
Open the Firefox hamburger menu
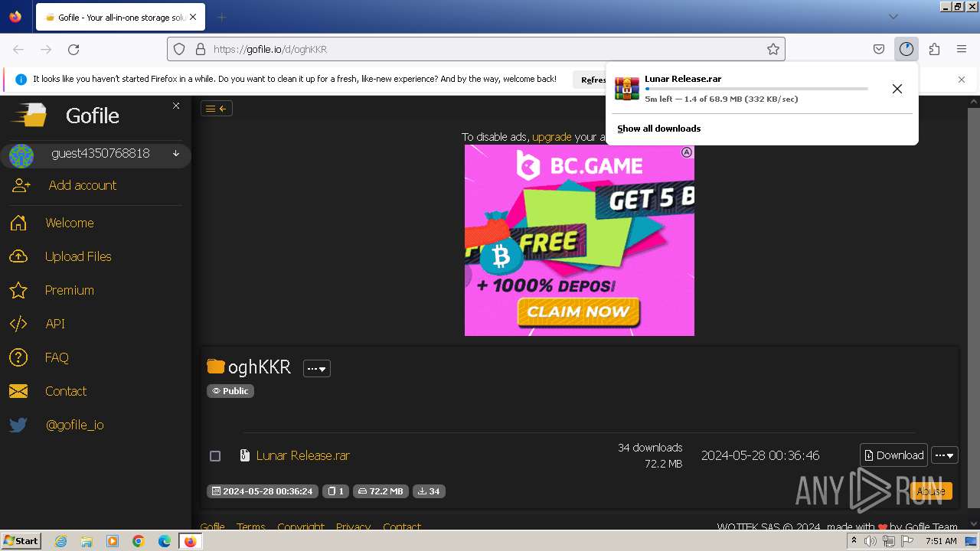click(962, 49)
